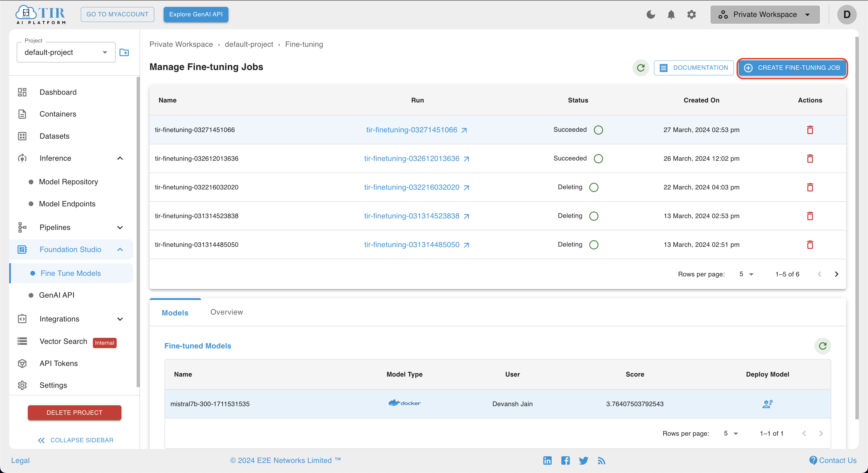868x473 pixels.
Task: Open run link tir-finetuning-031314523838
Action: 416,216
